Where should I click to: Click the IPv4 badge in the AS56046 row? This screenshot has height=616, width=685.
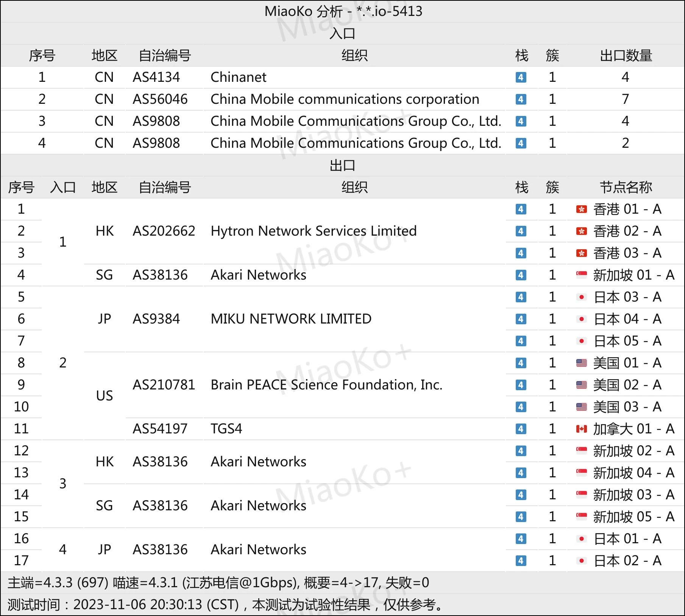click(x=521, y=99)
